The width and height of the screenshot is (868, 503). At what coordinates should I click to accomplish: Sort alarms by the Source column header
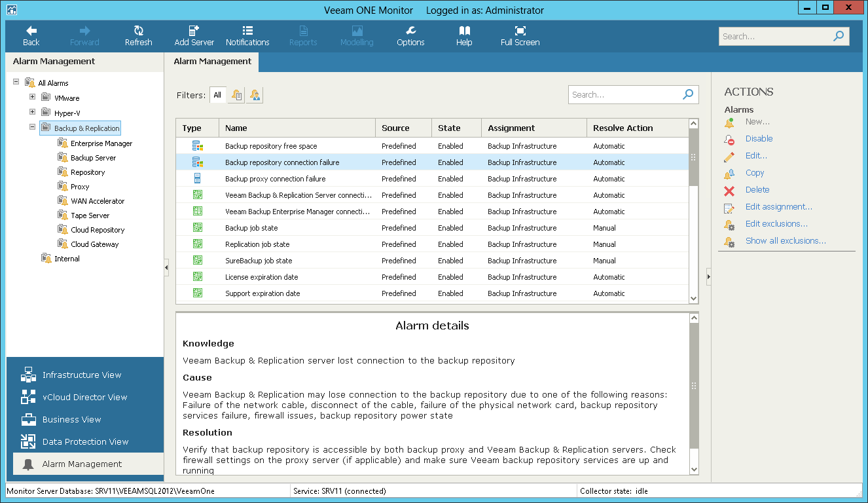403,128
